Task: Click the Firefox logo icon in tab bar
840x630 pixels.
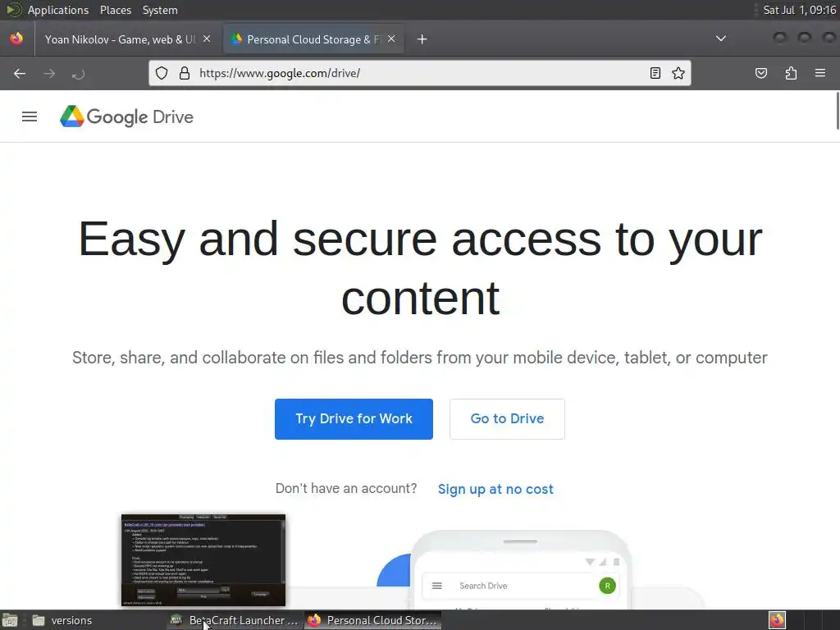Action: 16,39
